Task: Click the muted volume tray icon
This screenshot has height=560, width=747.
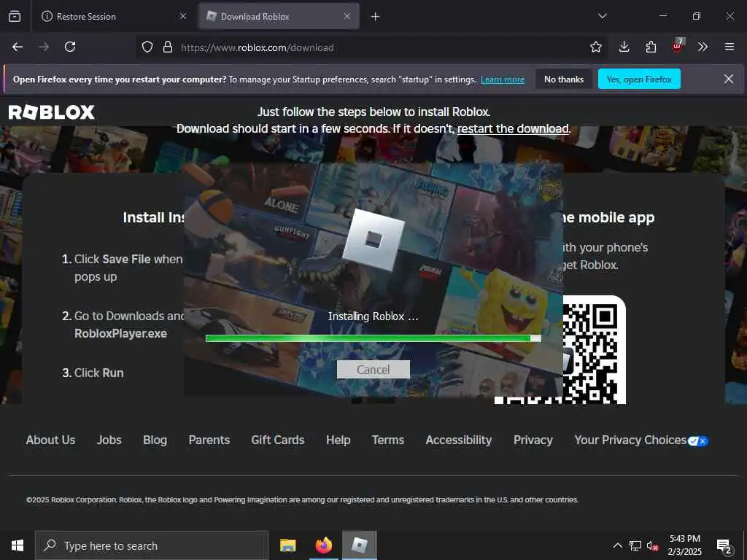Action: 653,545
